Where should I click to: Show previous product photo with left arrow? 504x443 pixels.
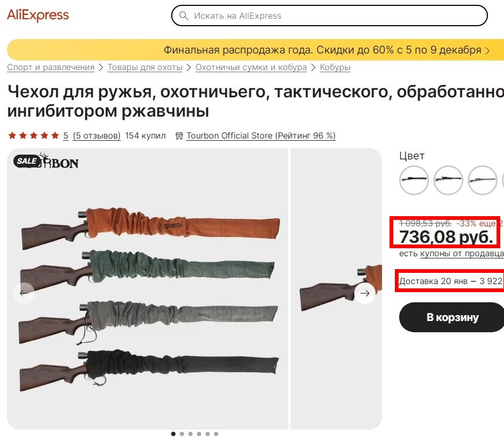click(x=24, y=293)
